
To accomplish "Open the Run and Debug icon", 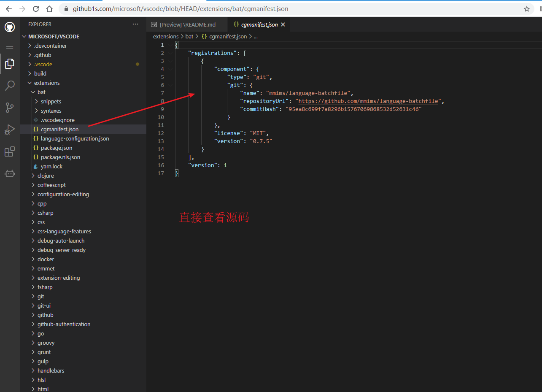I will (x=10, y=130).
